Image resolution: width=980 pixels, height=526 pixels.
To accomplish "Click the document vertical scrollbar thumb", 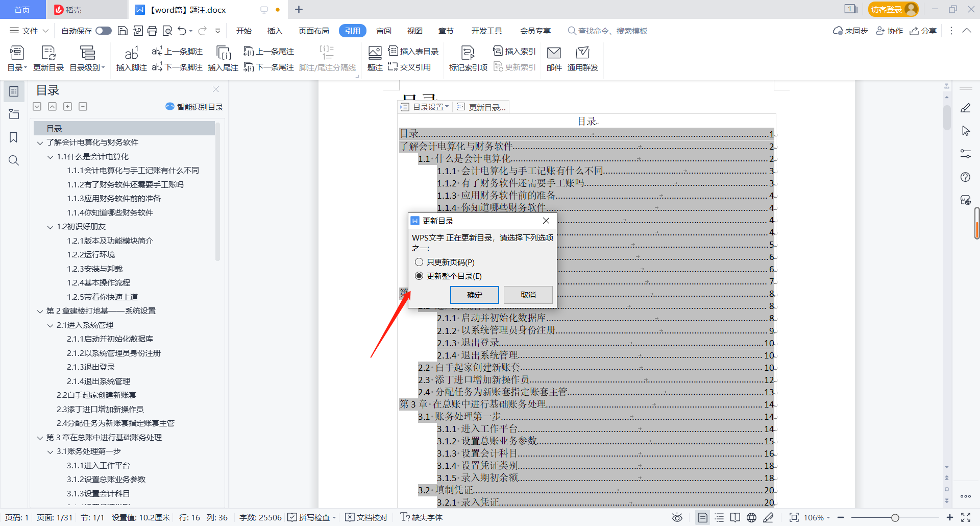I will [947, 117].
